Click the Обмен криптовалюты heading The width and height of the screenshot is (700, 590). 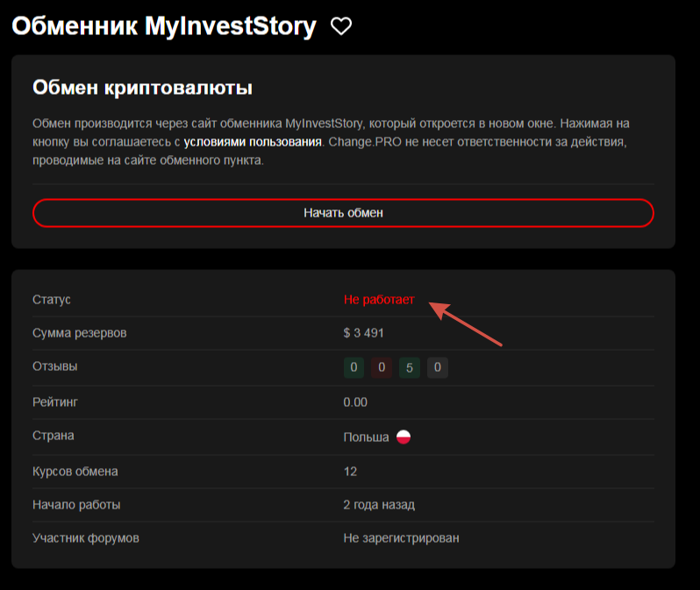142,89
